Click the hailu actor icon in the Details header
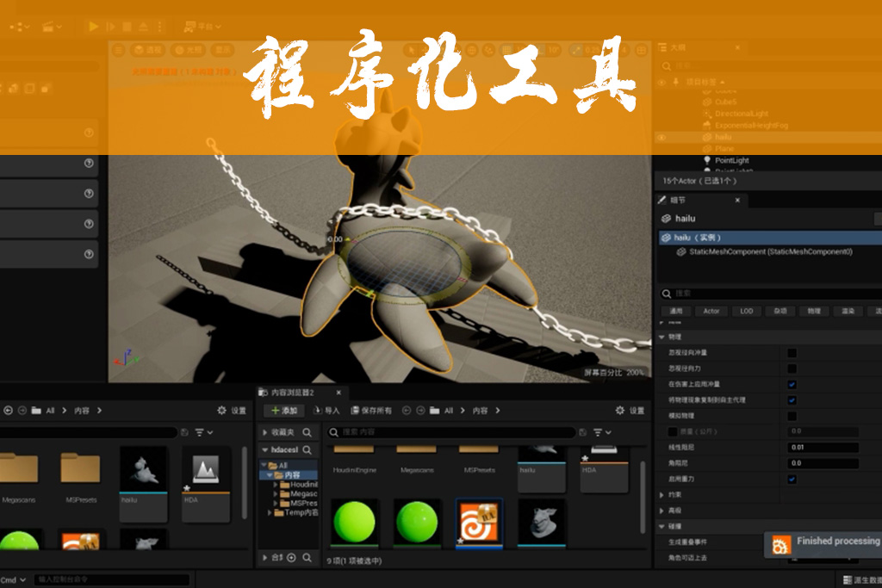 point(666,219)
